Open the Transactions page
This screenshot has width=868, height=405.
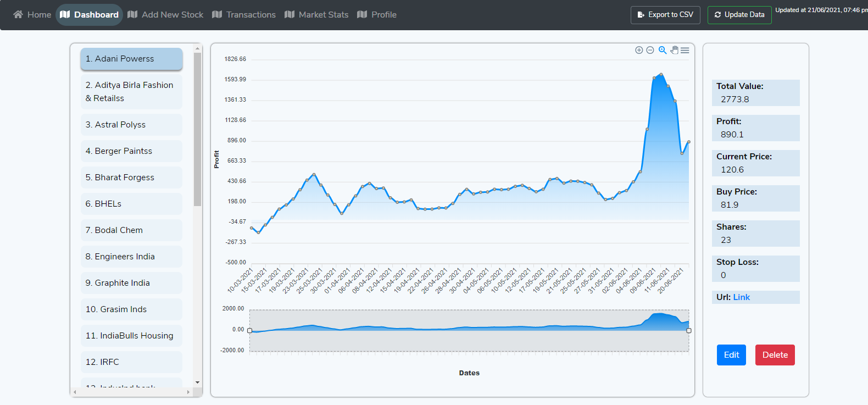coord(244,14)
